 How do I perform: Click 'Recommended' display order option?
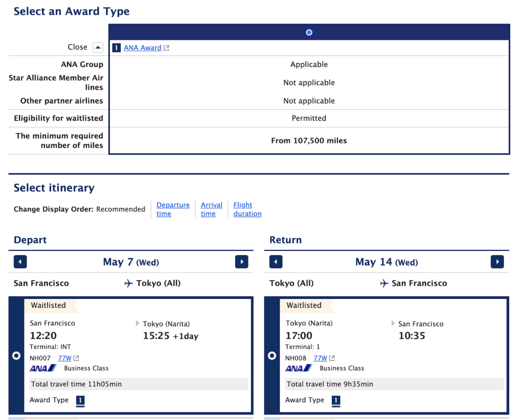[x=121, y=209]
